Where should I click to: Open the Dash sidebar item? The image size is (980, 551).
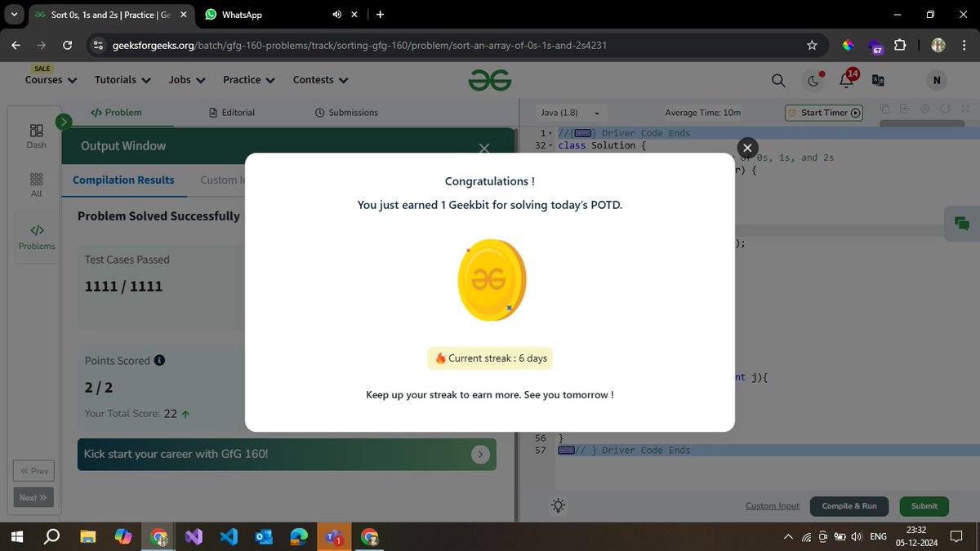(x=36, y=136)
